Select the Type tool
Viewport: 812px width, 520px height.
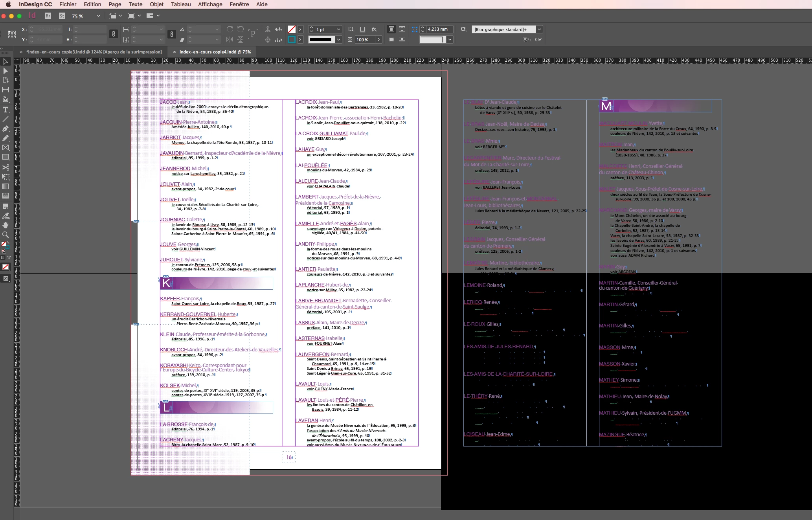[6, 110]
